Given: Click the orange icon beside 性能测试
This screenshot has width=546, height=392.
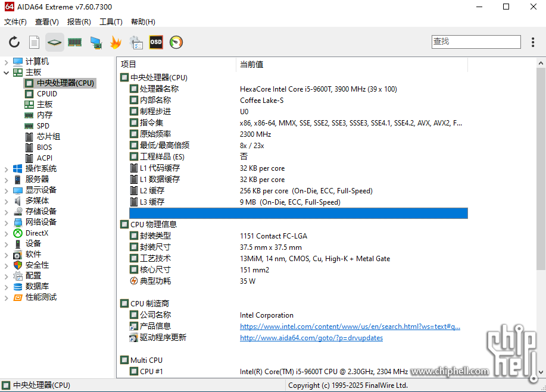Looking at the screenshot, I should (x=18, y=297).
